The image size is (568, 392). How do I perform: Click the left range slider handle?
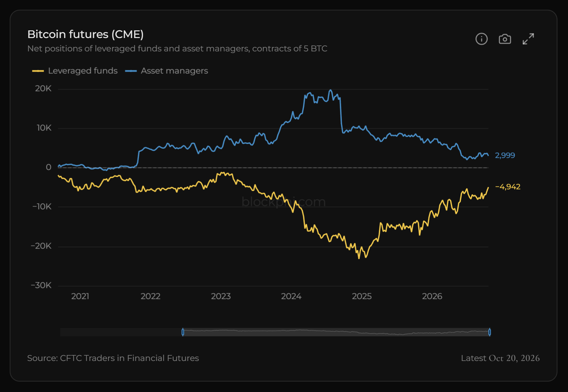183,332
